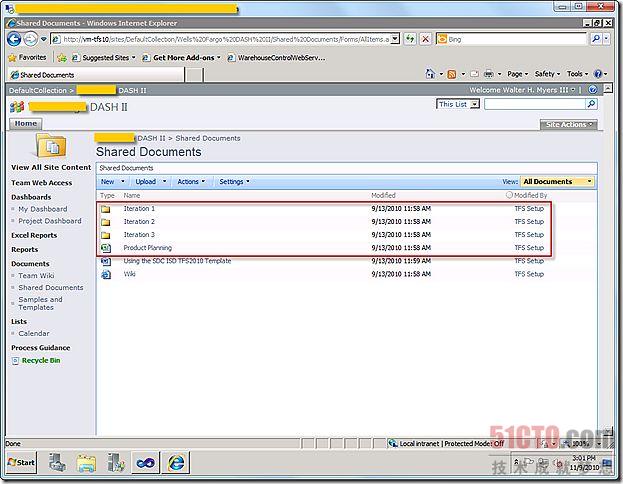Click the Iteration 1 folder icon
The height and width of the screenshot is (484, 623).
click(x=105, y=209)
